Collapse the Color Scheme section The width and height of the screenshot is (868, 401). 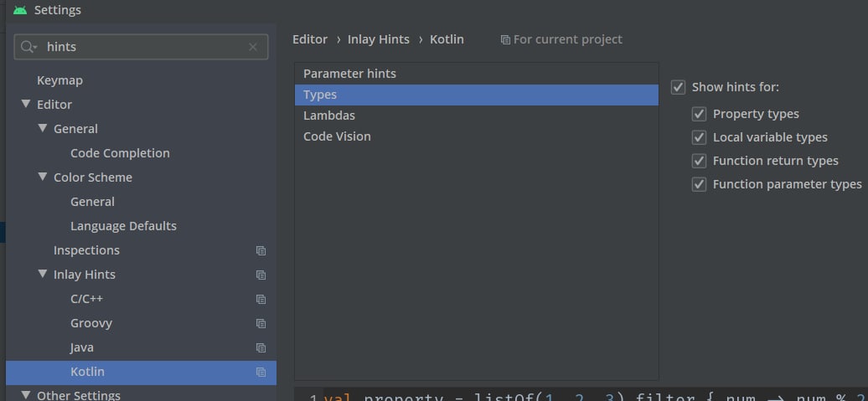click(43, 177)
